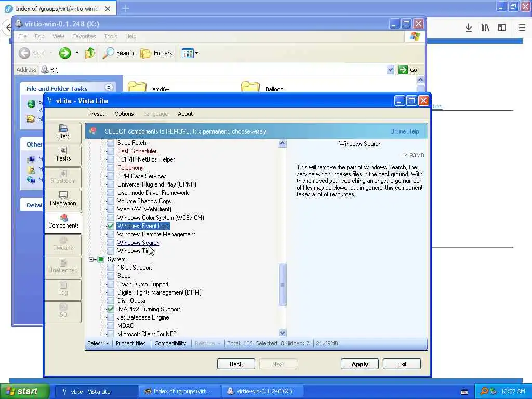Image resolution: width=532 pixels, height=399 pixels.
Task: Open the Preset menu in vLite
Action: (x=96, y=114)
